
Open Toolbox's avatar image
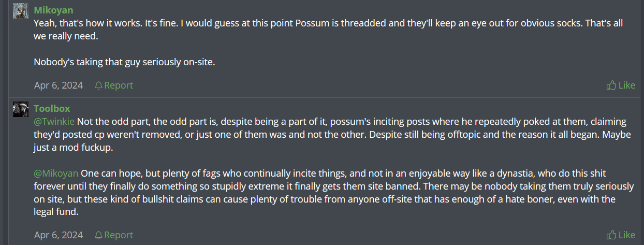(21, 109)
